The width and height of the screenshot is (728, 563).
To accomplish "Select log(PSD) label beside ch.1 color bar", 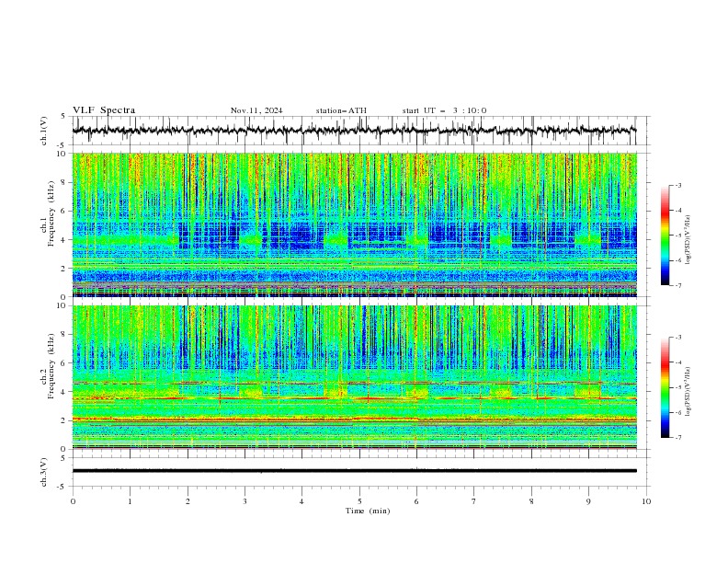I will (688, 240).
